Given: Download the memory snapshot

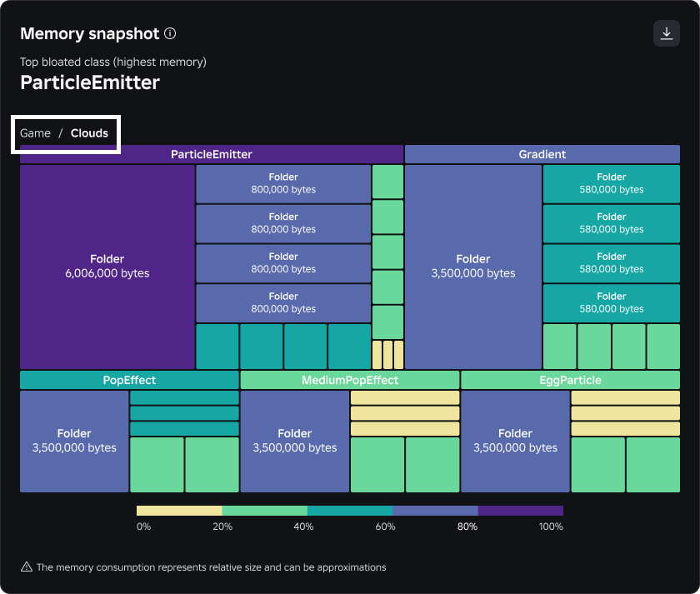Looking at the screenshot, I should tap(667, 33).
